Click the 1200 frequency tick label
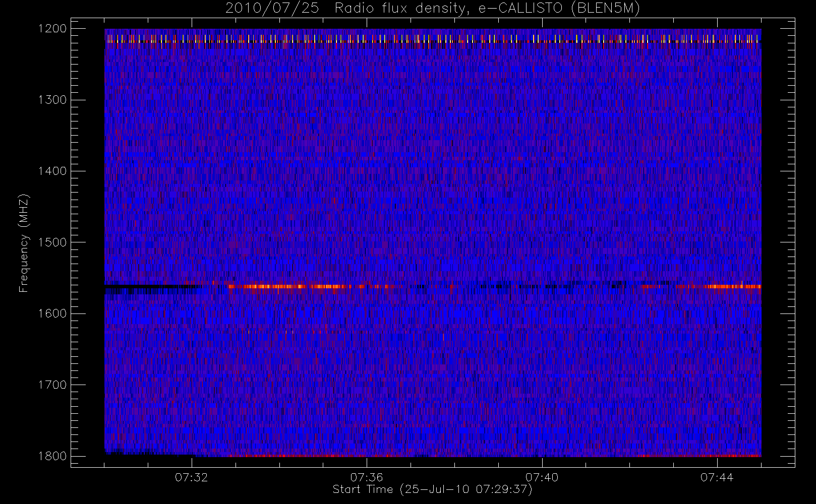Viewport: 816px width, 504px height. click(52, 29)
